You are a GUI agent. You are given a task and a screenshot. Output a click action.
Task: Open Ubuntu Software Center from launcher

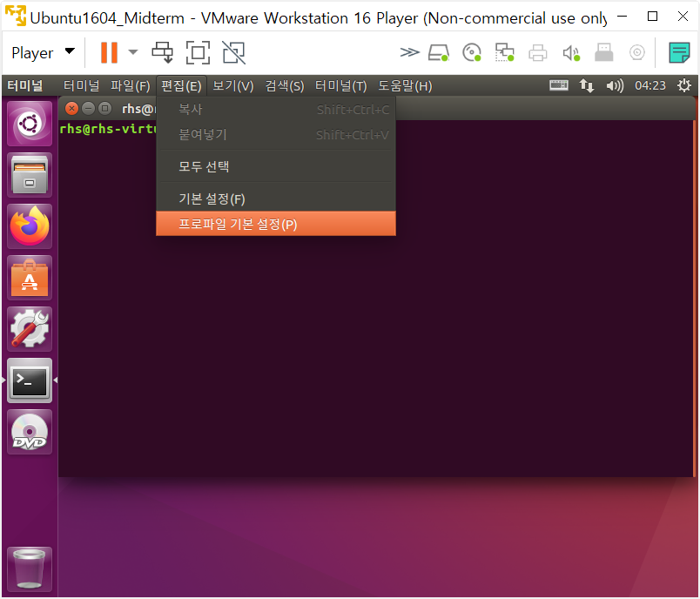pyautogui.click(x=30, y=278)
